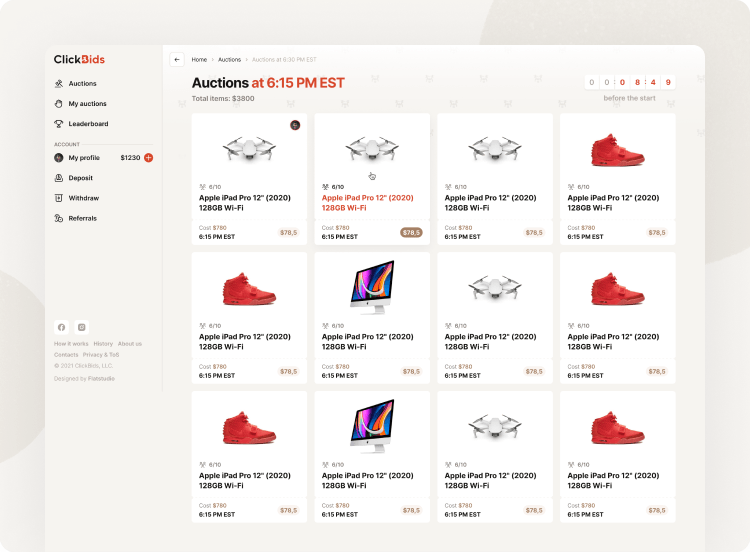Open My profile in the sidebar
The image size is (750, 552).
pos(84,158)
